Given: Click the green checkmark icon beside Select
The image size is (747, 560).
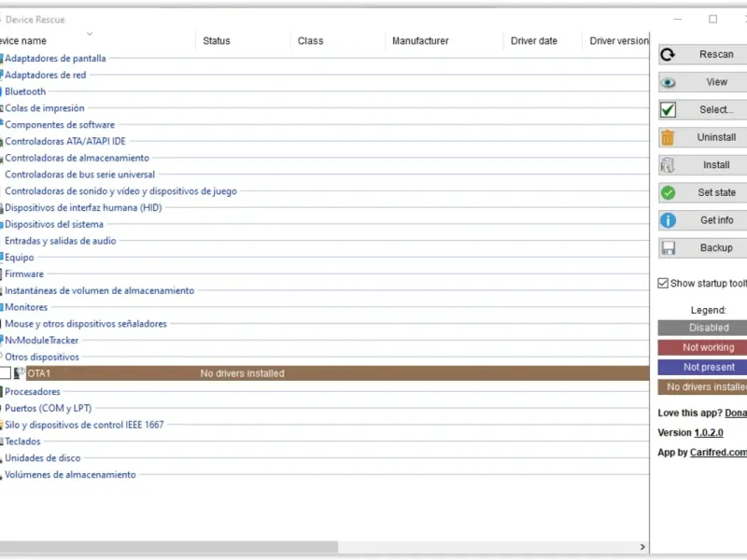Looking at the screenshot, I should 668,110.
